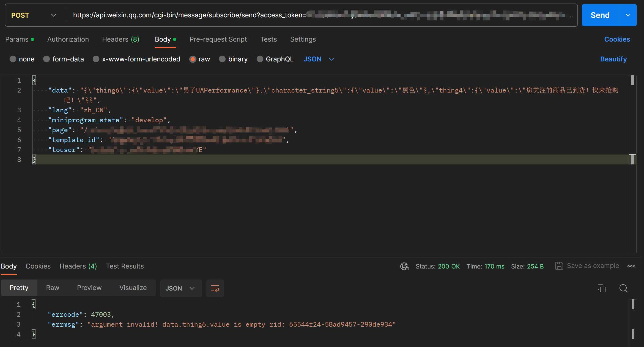Screen dimensions: 644x347
Task: Collapse the request body opening brace
Action: tap(34, 80)
